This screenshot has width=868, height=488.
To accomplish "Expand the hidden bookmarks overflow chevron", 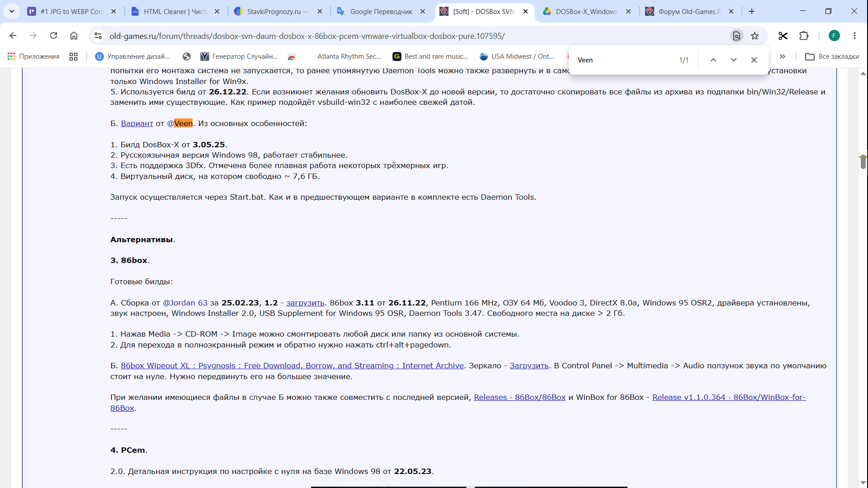I will [783, 56].
